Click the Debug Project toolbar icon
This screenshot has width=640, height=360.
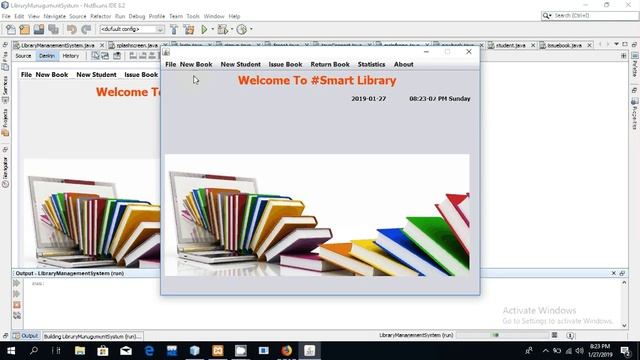222,29
